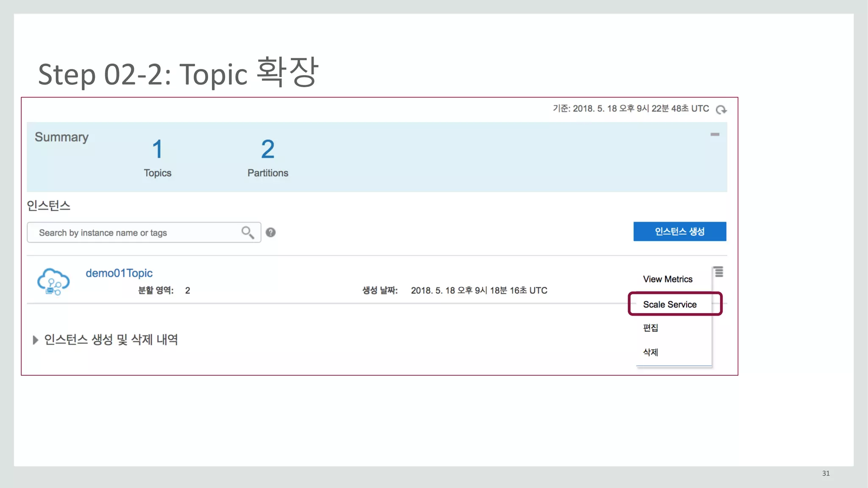
Task: Click the demo01Topic cloud service icon
Action: 53,281
